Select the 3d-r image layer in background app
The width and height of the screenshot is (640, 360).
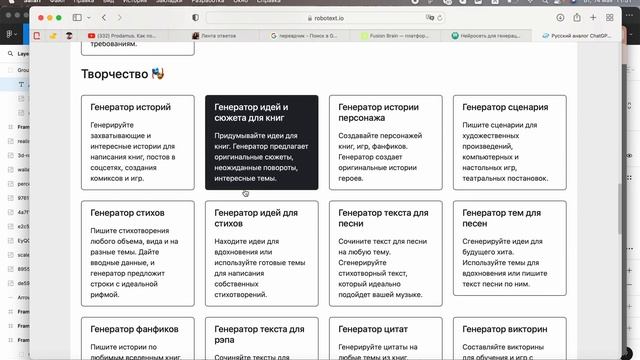click(18, 155)
